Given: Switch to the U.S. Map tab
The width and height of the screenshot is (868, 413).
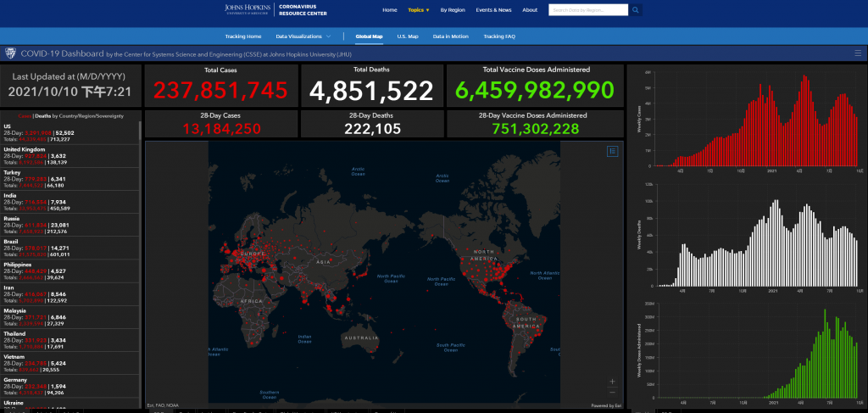Looking at the screenshot, I should point(408,36).
